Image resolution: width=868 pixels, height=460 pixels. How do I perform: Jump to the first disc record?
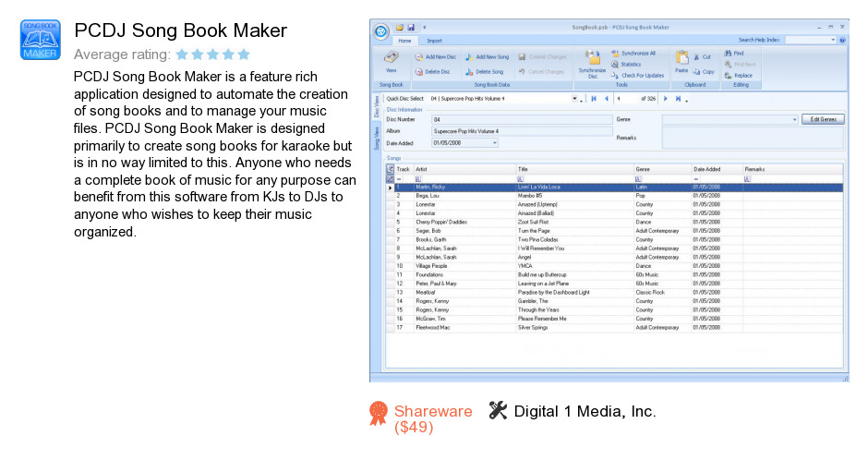(x=594, y=99)
